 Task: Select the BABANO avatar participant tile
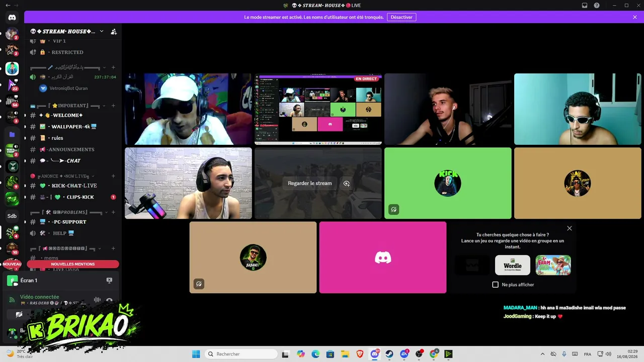[x=253, y=257]
